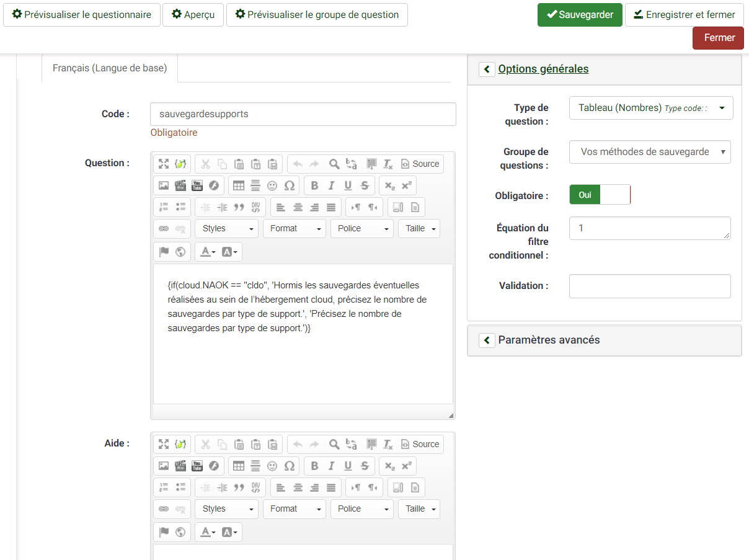This screenshot has height=560, width=749.
Task: Open the Type de question dropdown
Action: click(651, 108)
